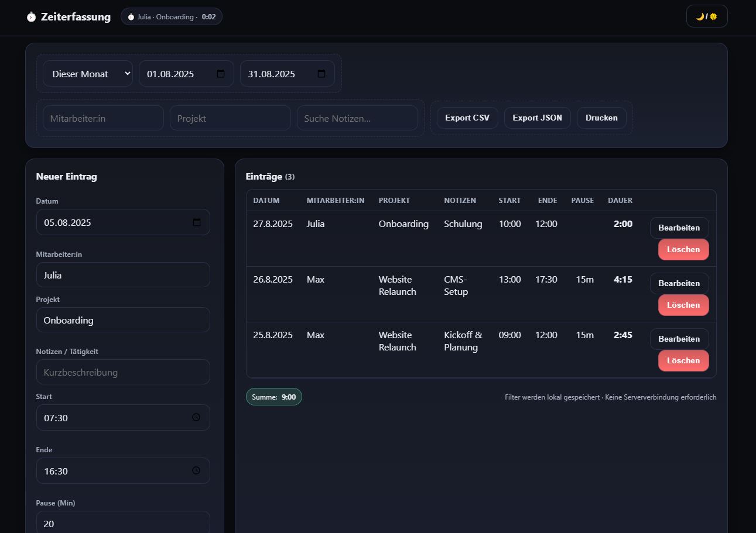Edit the 27.8.2025 Julia Onboarding entry
Viewport: 756px width, 533px height.
[679, 228]
